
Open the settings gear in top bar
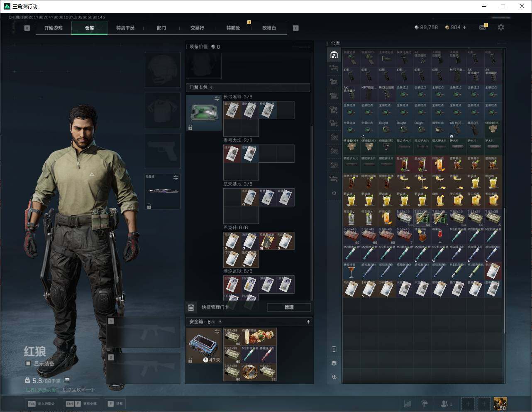tap(501, 27)
